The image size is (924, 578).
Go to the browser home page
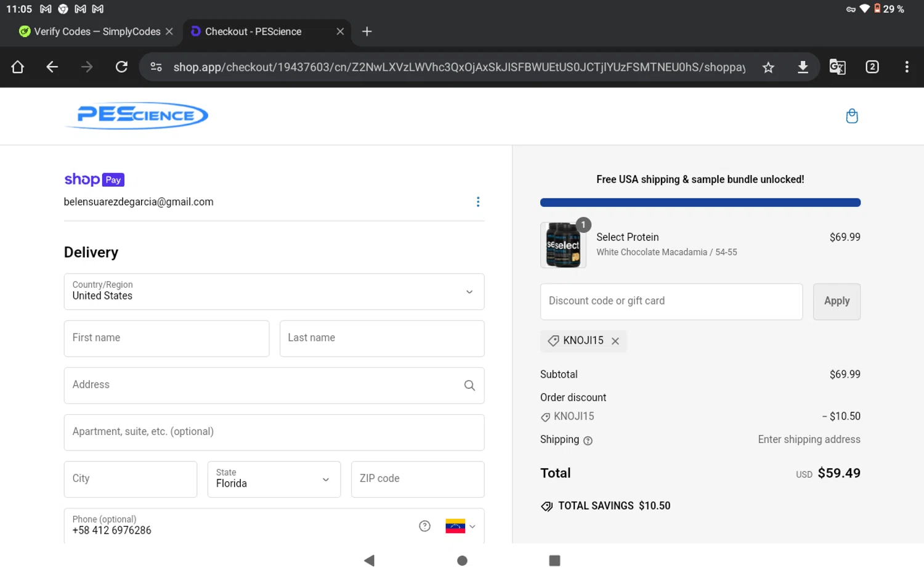click(17, 67)
